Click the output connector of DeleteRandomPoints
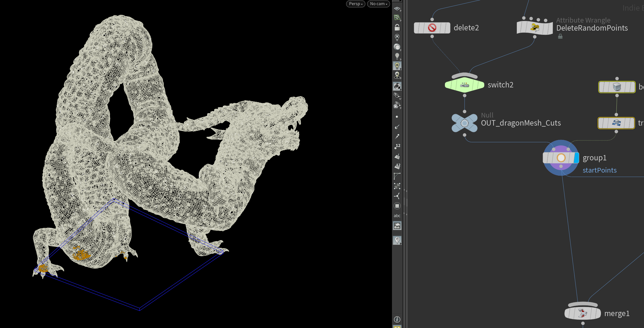The height and width of the screenshot is (328, 644). pyautogui.click(x=535, y=37)
